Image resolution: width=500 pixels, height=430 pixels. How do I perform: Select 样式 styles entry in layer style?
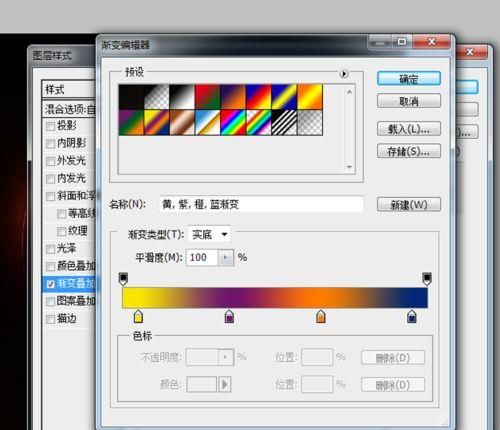pyautogui.click(x=69, y=89)
